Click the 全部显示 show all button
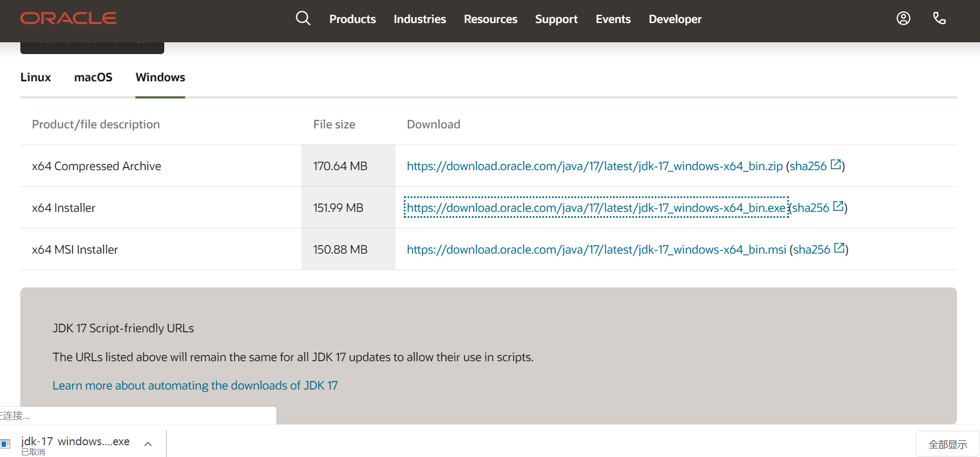Image resolution: width=980 pixels, height=457 pixels. (947, 444)
